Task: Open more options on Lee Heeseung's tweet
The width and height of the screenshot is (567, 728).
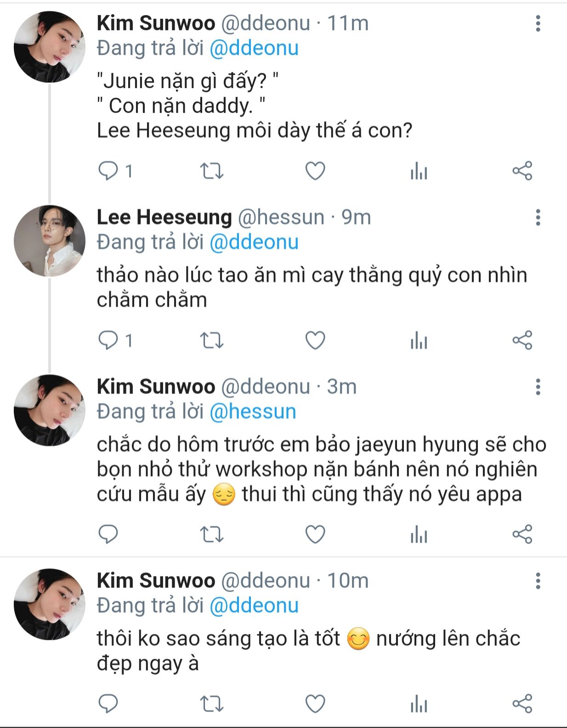Action: coord(538,217)
